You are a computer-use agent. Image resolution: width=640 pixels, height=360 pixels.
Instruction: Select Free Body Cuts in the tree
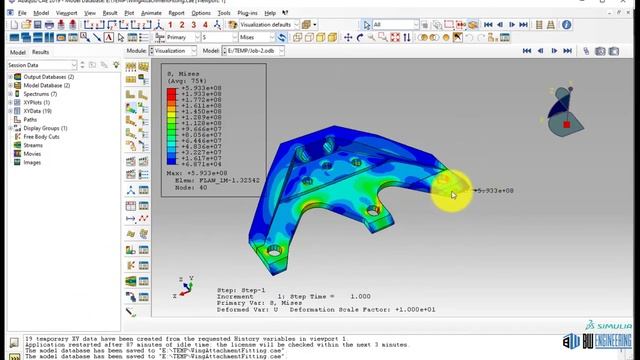pyautogui.click(x=41, y=137)
